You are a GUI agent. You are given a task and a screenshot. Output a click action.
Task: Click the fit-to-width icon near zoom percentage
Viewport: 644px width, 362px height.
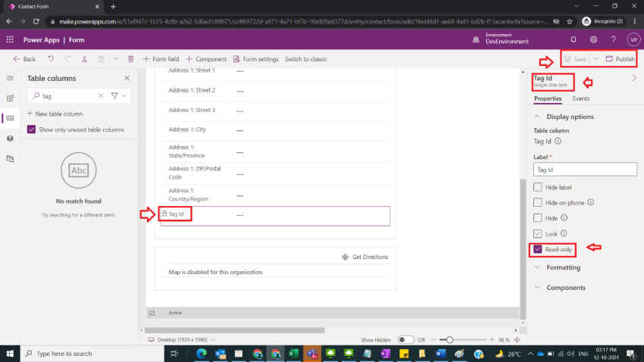click(517, 340)
